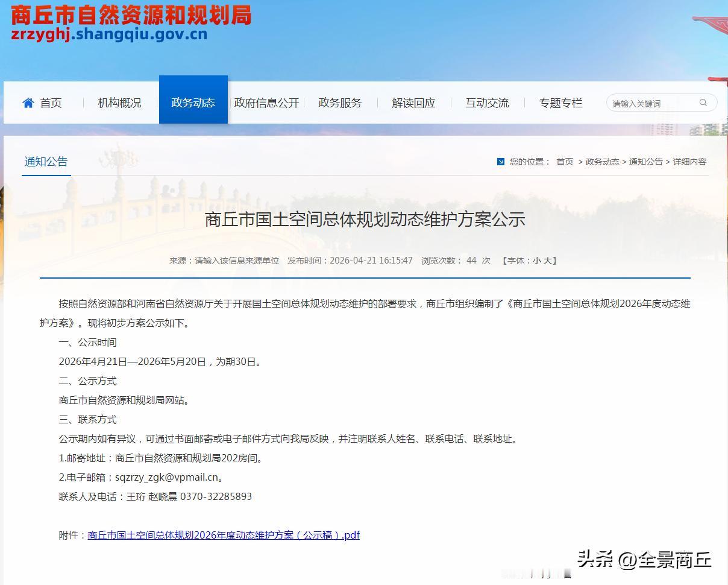Click the 浏览次数 44 次 view count
This screenshot has height=585, width=728.
456,261
